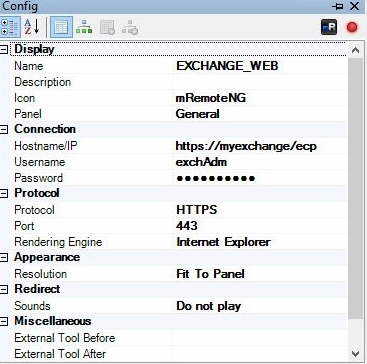The image size is (367, 364).
Task: Collapse the Display section
Action: pyautogui.click(x=4, y=50)
